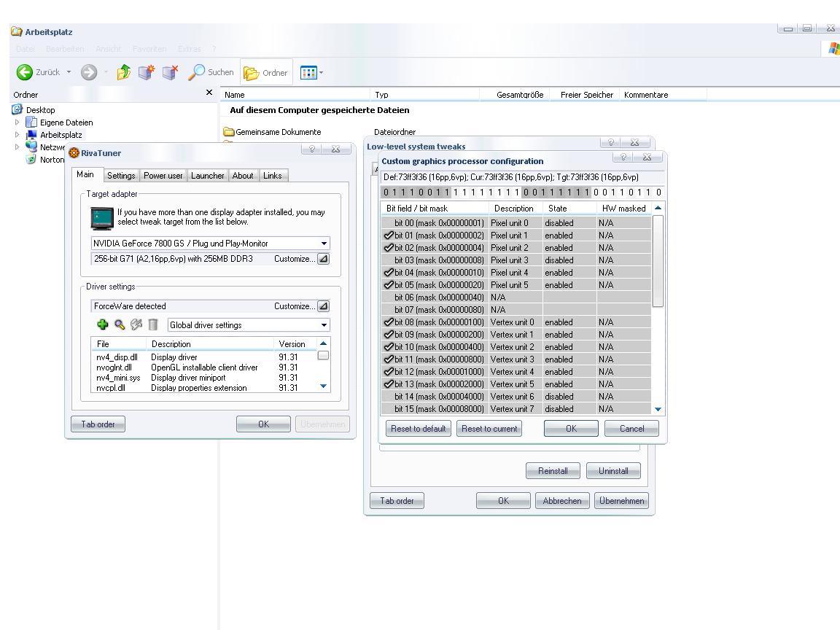The image size is (840, 630).
Task: Click the trash delete preset icon
Action: 153,324
